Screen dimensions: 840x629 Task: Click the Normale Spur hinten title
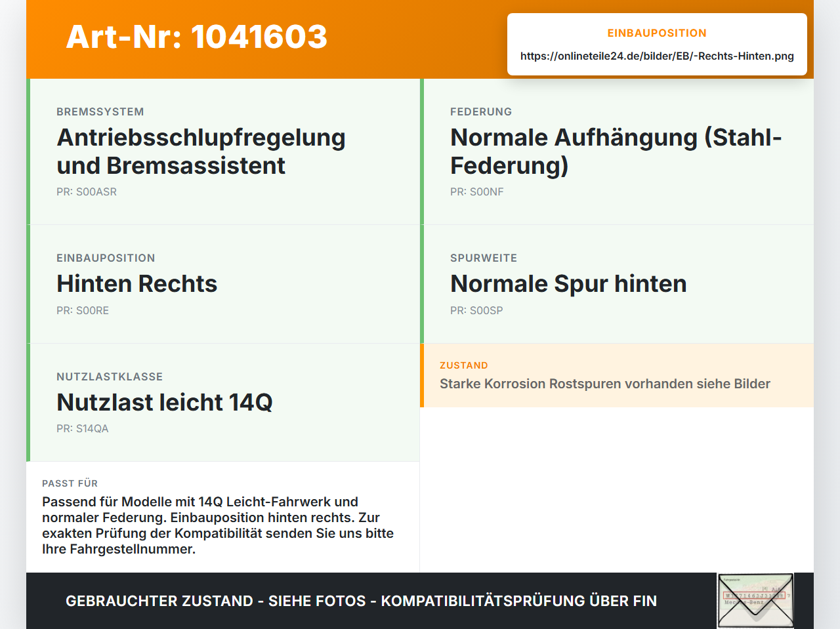(568, 284)
